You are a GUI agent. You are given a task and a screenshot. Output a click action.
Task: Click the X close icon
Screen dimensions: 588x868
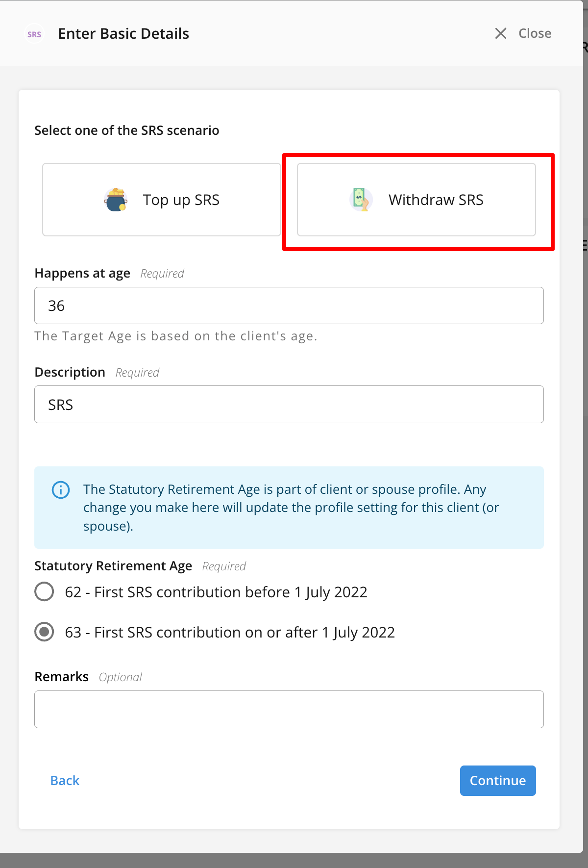click(x=500, y=33)
